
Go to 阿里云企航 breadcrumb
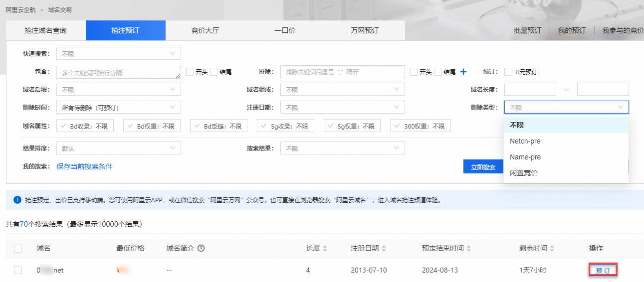point(20,9)
